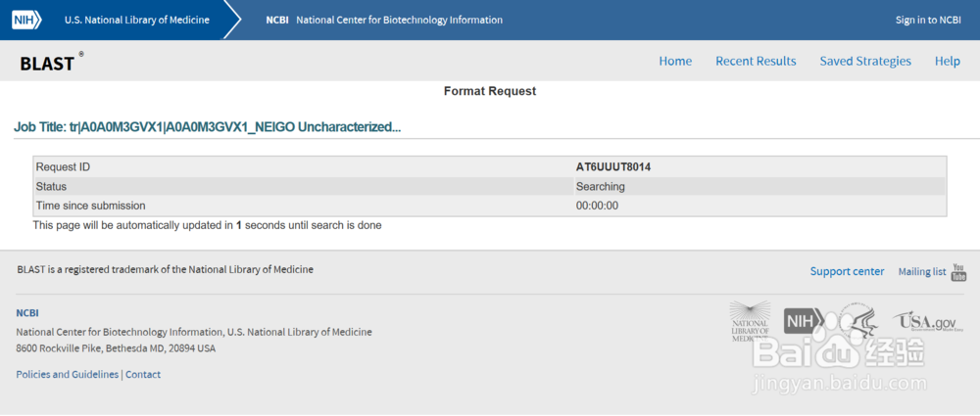This screenshot has width=980, height=416.
Task: Click the Format Request heading
Action: point(490,91)
